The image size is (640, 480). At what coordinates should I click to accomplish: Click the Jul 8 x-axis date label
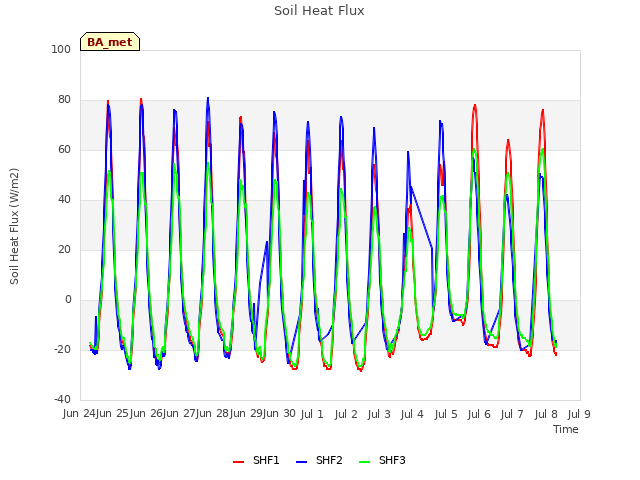coord(546,414)
